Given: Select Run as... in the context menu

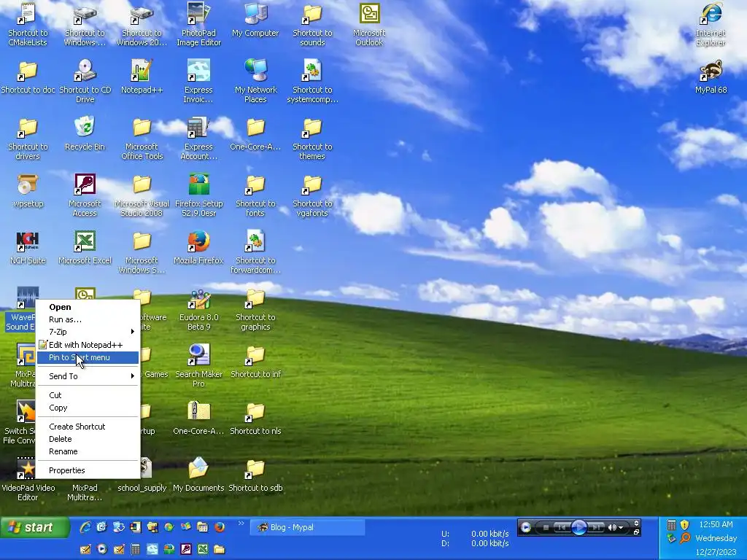Looking at the screenshot, I should click(x=88, y=319).
